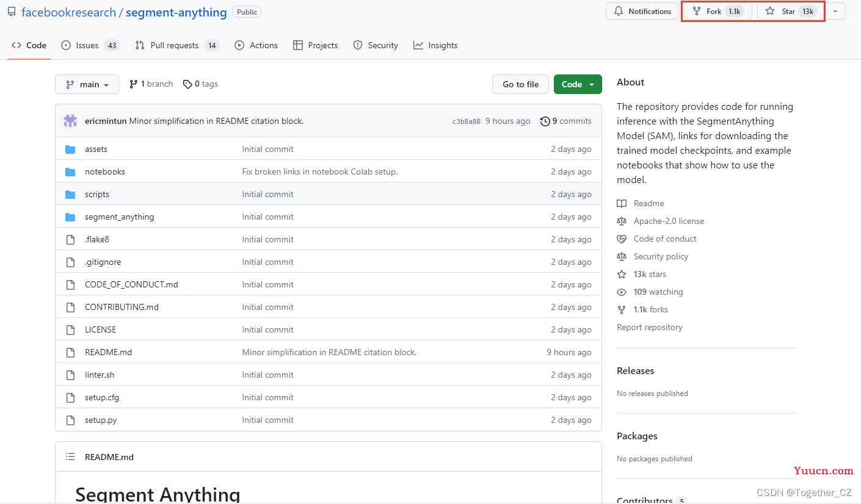The width and height of the screenshot is (861, 504).
Task: Click the star icon beside 13k stars
Action: [622, 275]
